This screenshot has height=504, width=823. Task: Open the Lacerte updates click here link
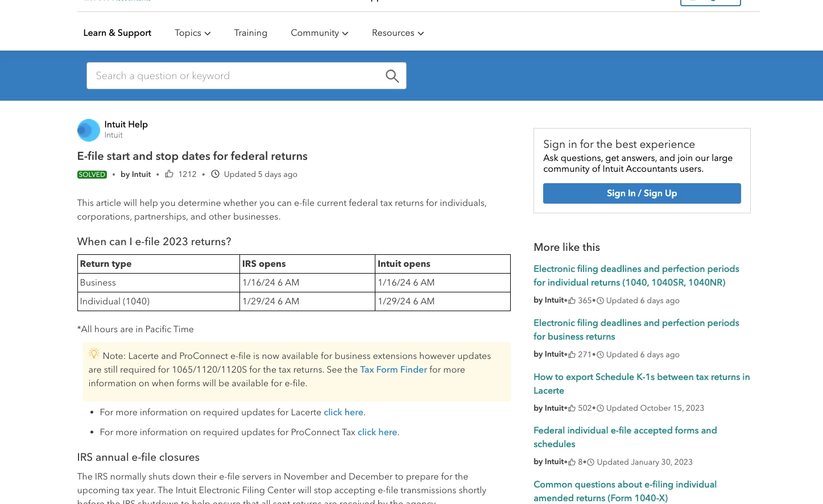point(344,412)
